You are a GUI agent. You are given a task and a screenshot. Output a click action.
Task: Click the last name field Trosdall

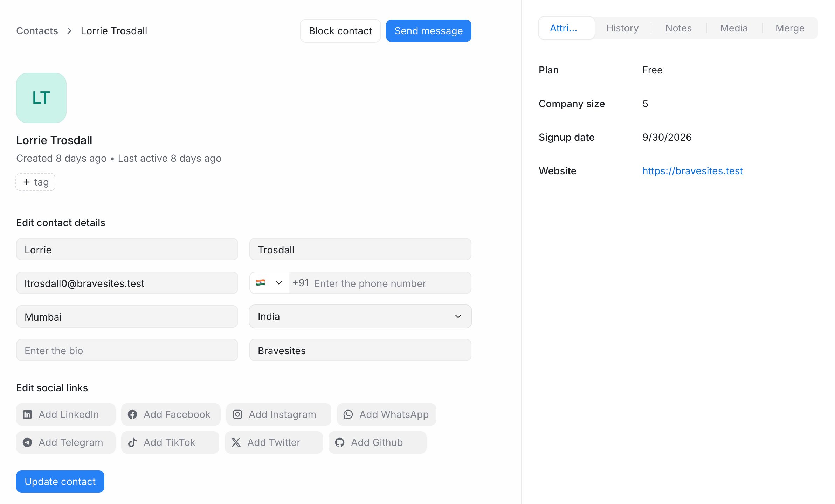tap(360, 249)
